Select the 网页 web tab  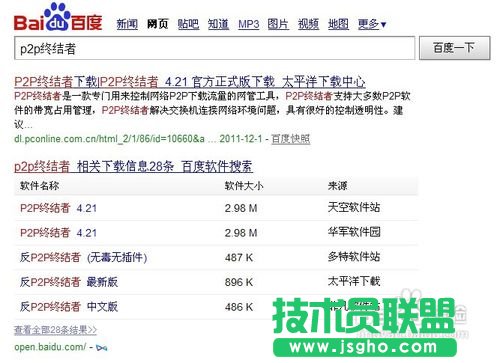tap(158, 24)
